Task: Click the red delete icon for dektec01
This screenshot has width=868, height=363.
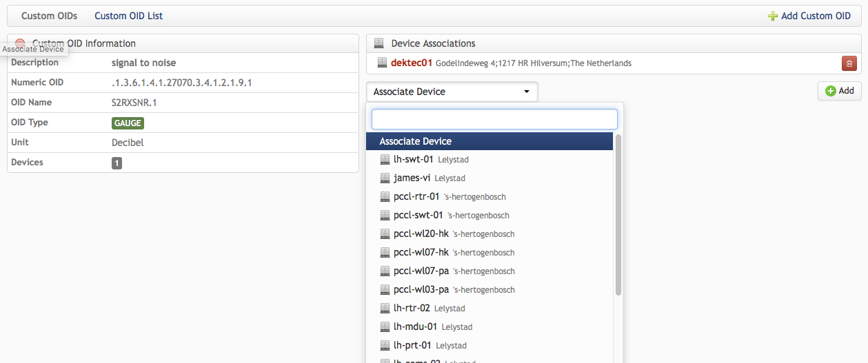Action: coord(849,63)
